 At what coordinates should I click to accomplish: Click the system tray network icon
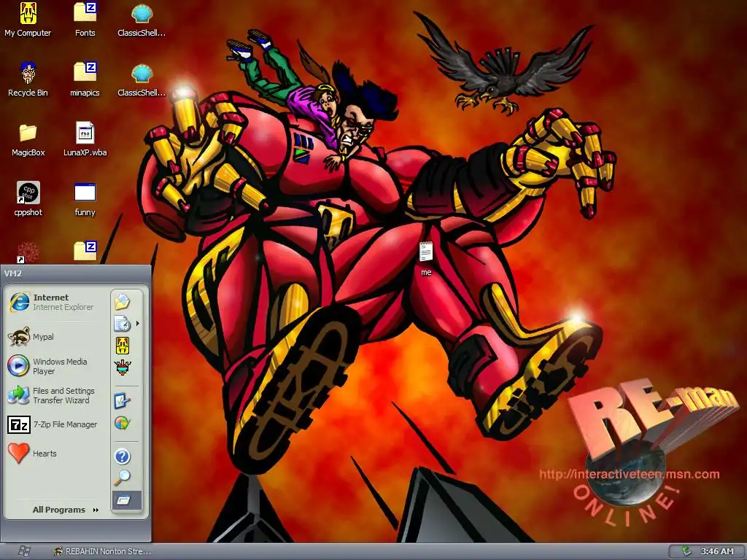pos(686,551)
